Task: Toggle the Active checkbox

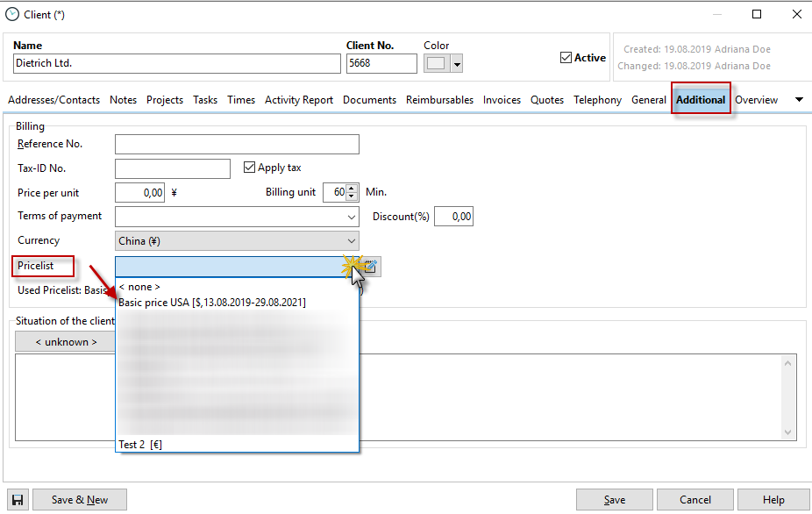Action: 566,58
